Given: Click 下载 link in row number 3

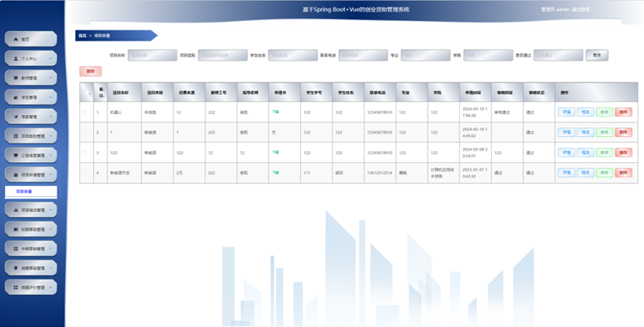Looking at the screenshot, I should (x=276, y=152).
